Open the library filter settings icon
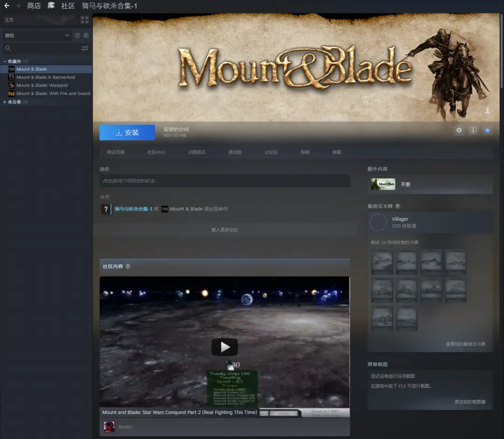Viewport: 504px width, 439px height. coord(84,48)
